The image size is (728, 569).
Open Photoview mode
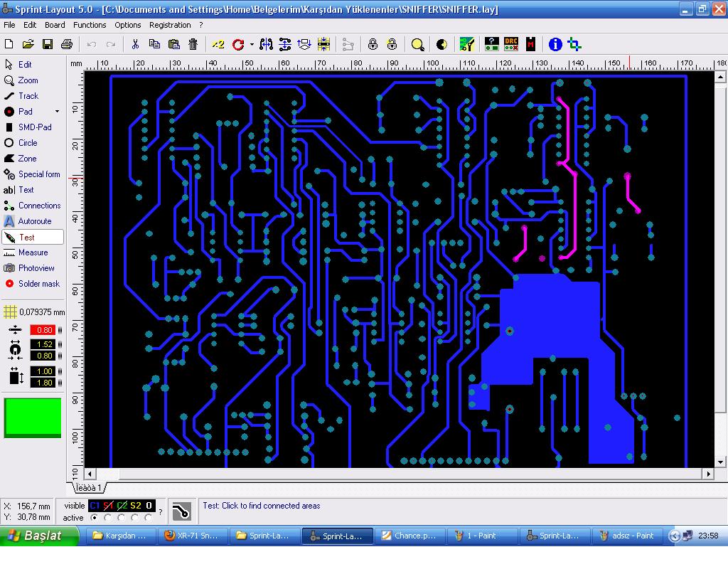(x=36, y=268)
